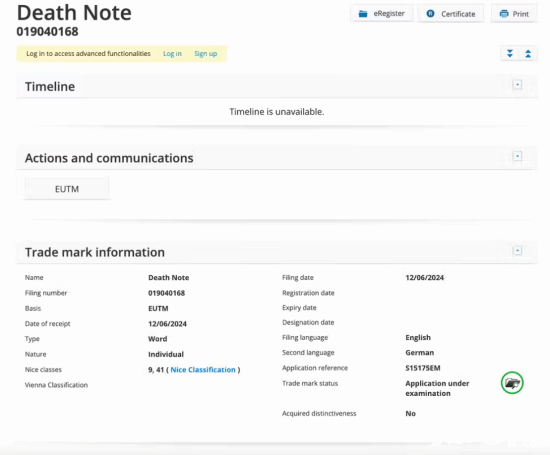Click the 'Vienna Classification' label

coord(56,385)
